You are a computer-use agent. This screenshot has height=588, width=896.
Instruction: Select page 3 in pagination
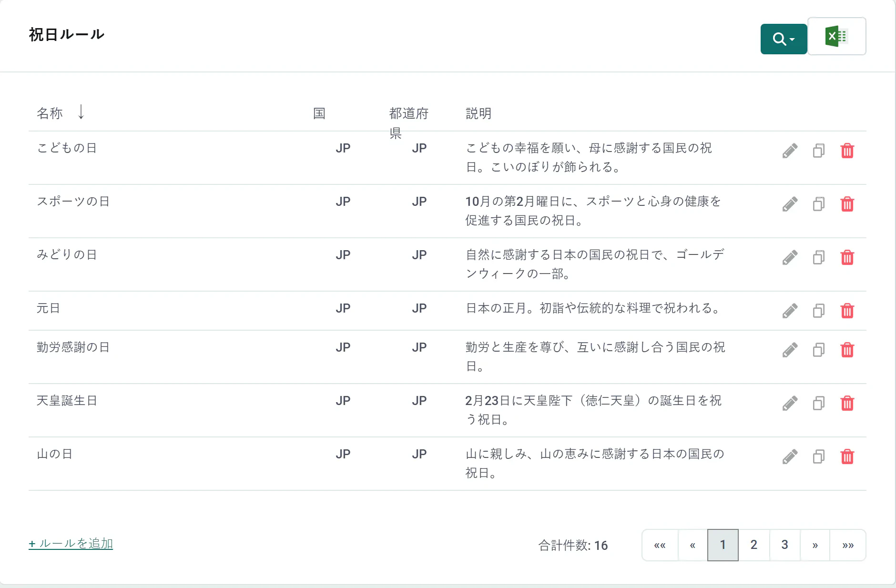coord(784,545)
